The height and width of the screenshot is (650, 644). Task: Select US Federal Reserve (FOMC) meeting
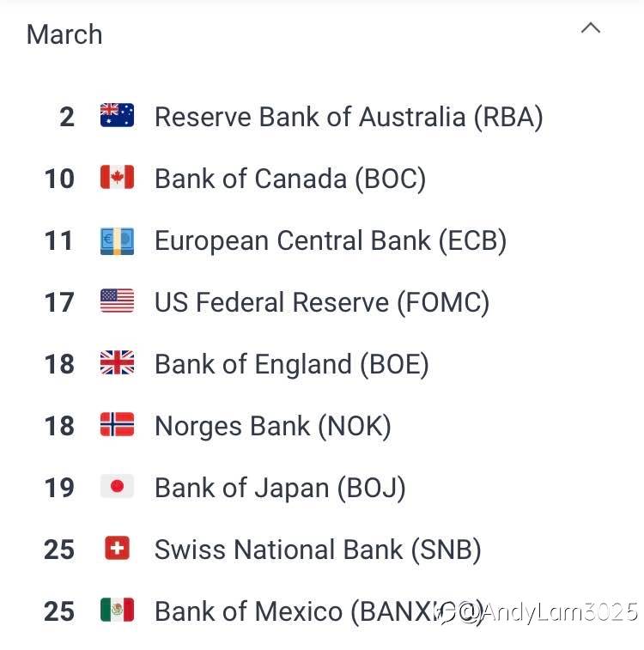click(322, 302)
